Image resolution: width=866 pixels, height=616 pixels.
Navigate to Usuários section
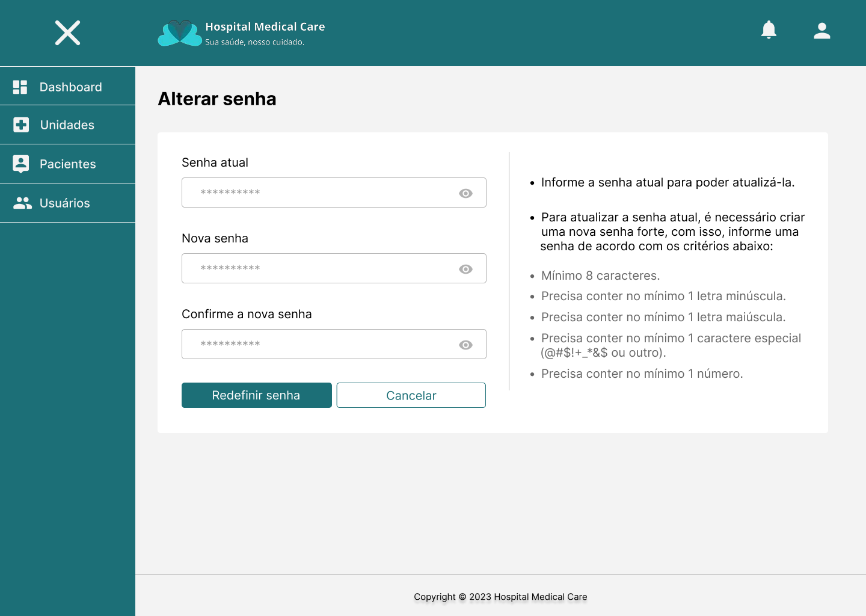pos(67,203)
